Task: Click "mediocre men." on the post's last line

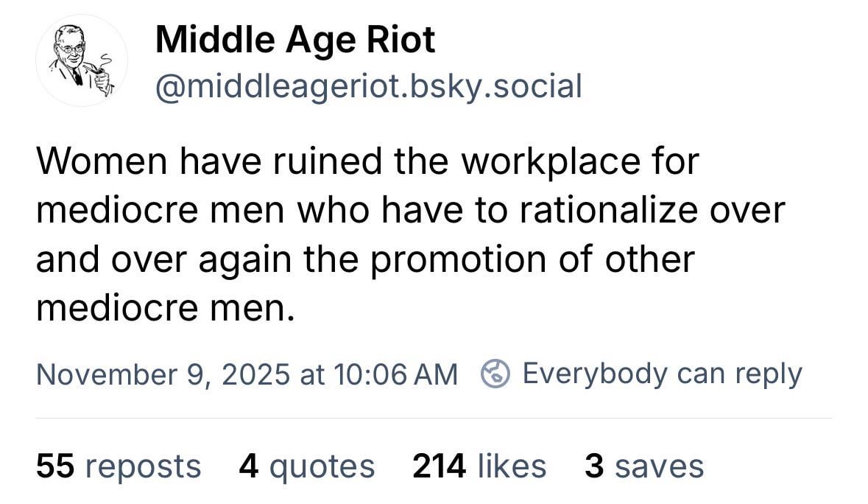Action: [x=165, y=309]
